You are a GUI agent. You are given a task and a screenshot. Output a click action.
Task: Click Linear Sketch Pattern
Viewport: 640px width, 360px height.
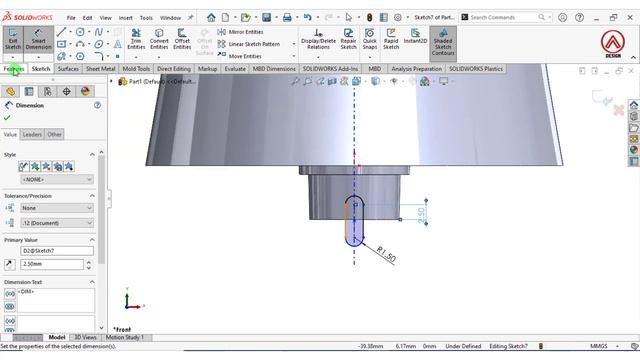tap(249, 44)
